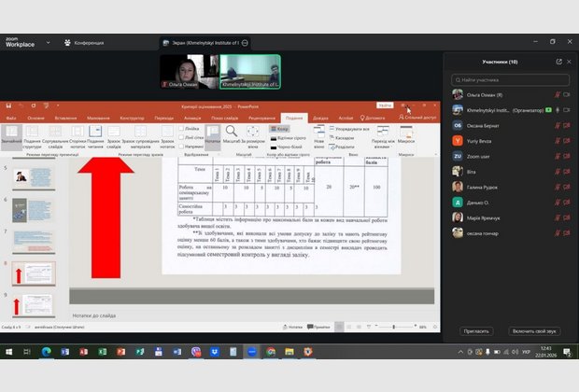
Task: Expand quick access toolbar customize arrow
Action: [58, 106]
